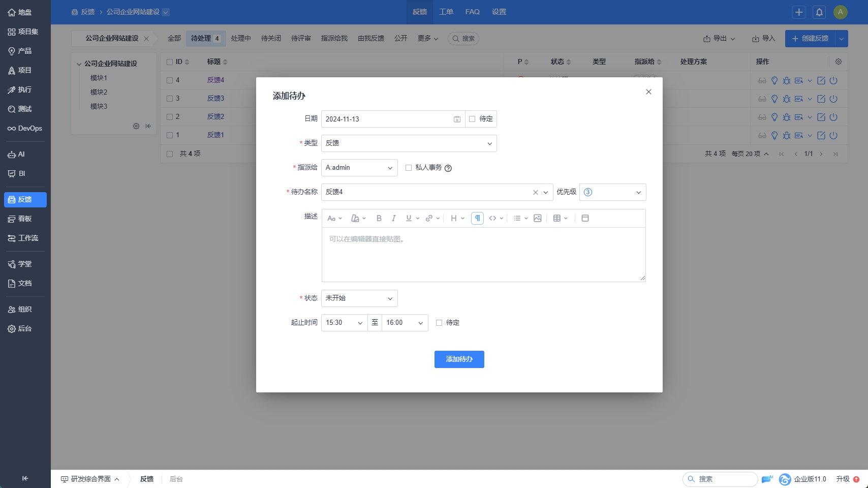The width and height of the screenshot is (868, 488).
Task: Click the fullscreen icon in editor toolbar
Action: [x=585, y=218]
